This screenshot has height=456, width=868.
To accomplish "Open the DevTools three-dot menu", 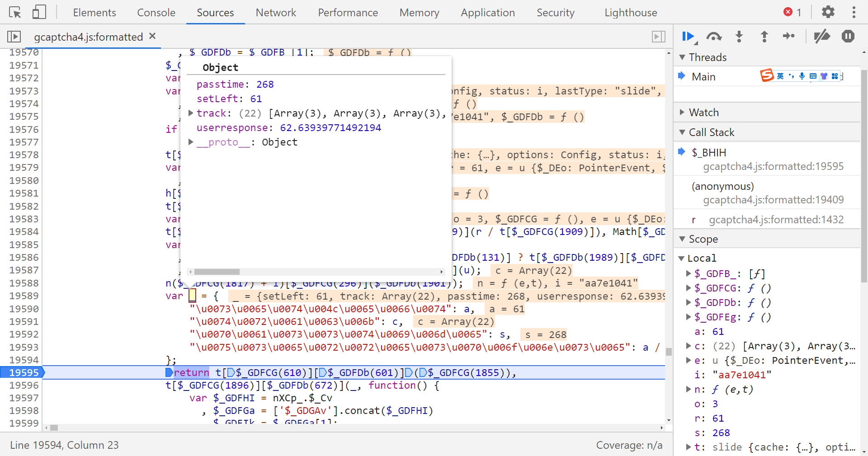I will [x=854, y=12].
